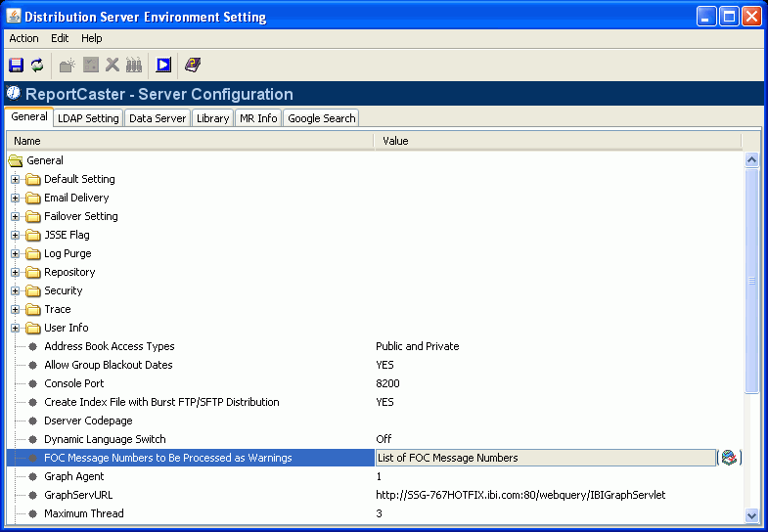Screen dimensions: 768x532
Task: Switch to the LDAP Setting tab
Action: pyautogui.click(x=88, y=118)
